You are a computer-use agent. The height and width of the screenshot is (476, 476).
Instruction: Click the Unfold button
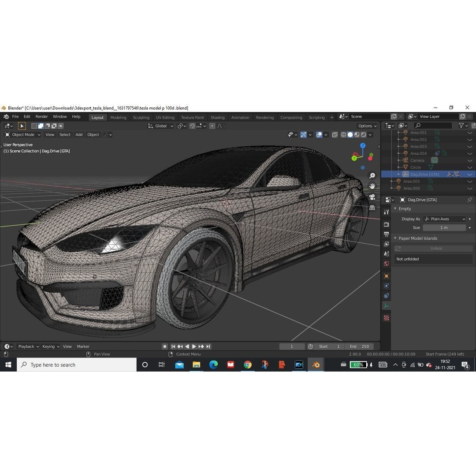[x=433, y=248]
